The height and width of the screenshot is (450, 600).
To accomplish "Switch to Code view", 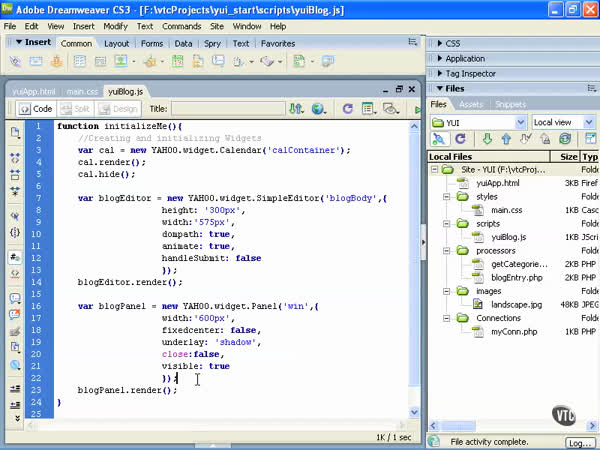I will pos(34,108).
